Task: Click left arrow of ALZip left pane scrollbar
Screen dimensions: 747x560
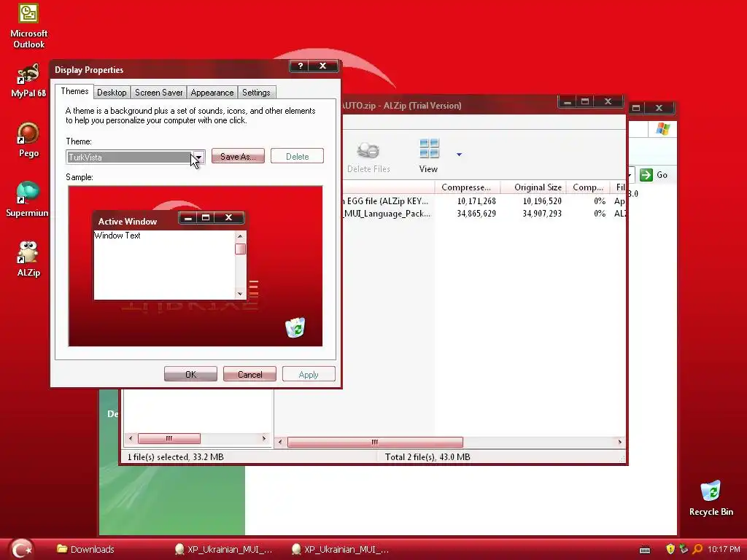Action: click(131, 438)
